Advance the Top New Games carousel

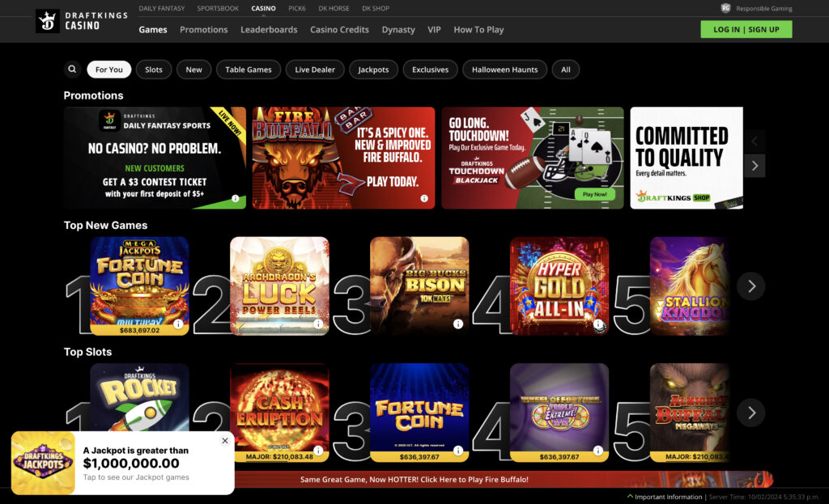pos(750,286)
